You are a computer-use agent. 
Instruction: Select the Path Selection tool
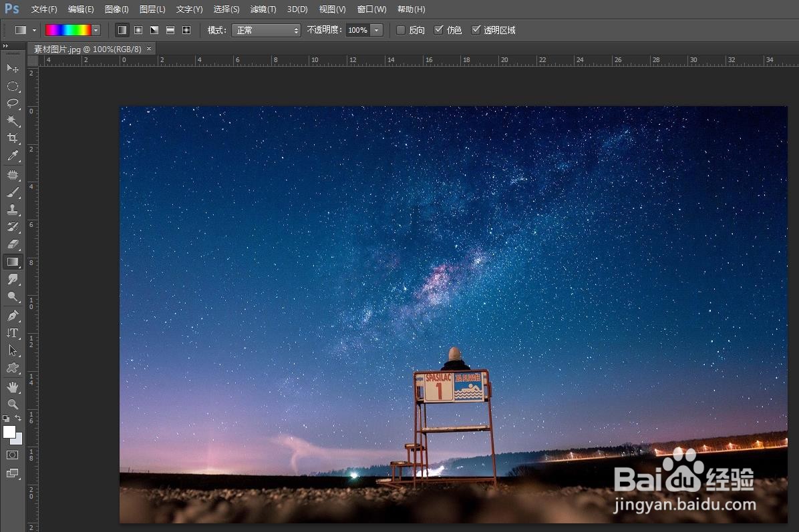(13, 350)
